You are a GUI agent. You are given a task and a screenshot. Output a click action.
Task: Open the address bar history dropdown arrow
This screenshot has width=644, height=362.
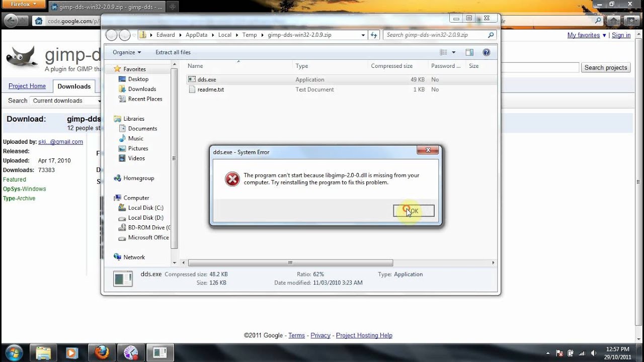pos(363,35)
